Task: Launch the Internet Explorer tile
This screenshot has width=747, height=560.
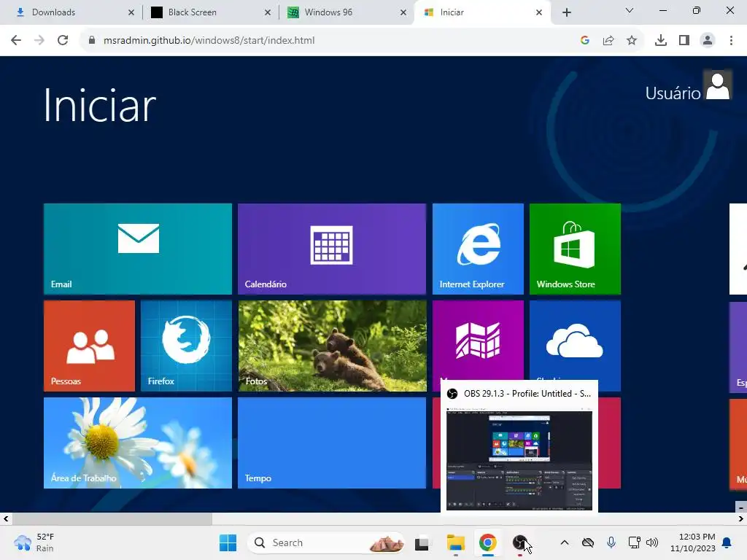Action: click(478, 249)
